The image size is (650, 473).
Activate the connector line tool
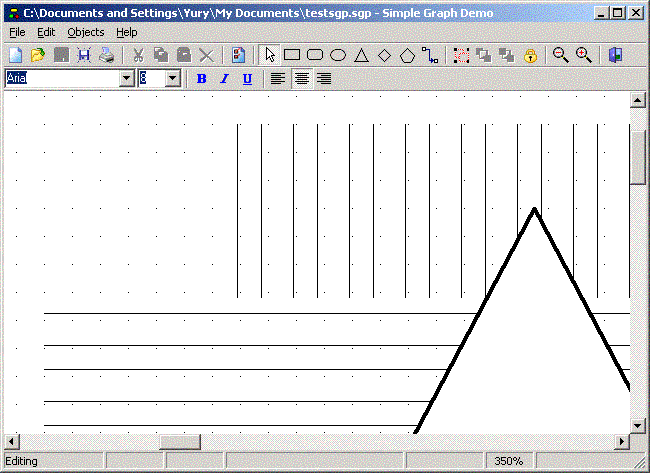coord(430,56)
